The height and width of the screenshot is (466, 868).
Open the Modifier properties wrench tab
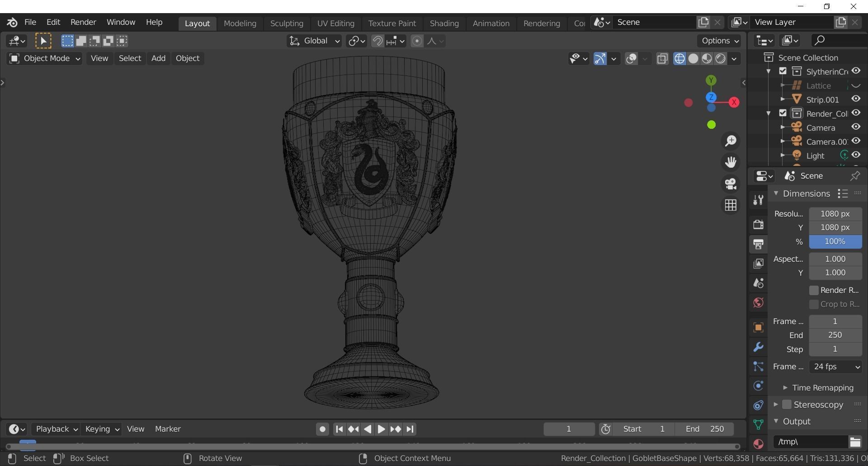(758, 347)
